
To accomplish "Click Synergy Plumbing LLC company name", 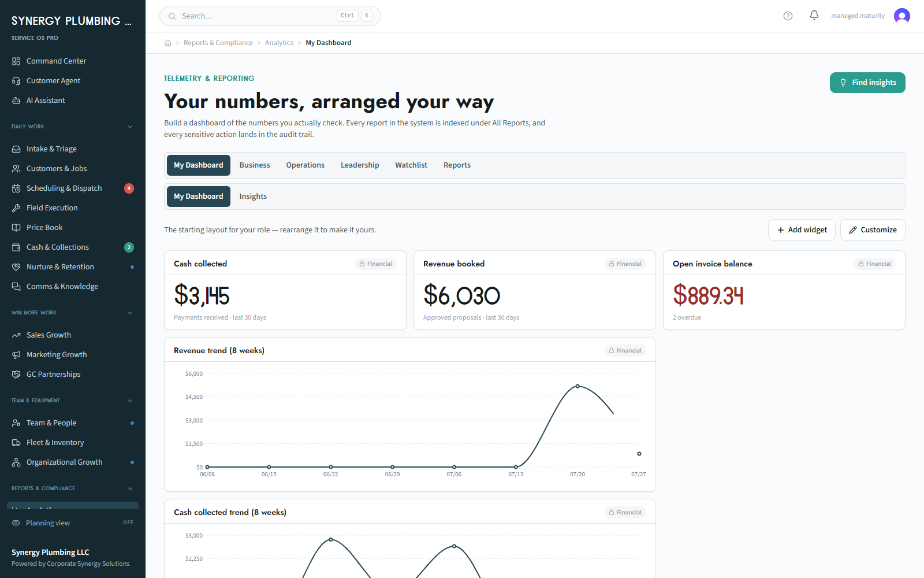I will tap(50, 553).
